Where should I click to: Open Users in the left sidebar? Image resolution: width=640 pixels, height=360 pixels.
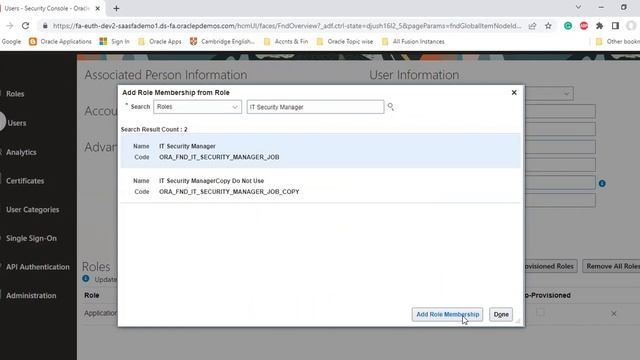pyautogui.click(x=17, y=123)
